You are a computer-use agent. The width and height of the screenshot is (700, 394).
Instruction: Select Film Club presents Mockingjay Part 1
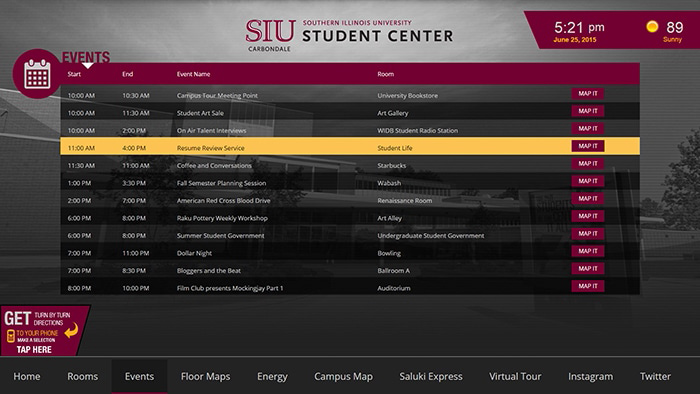pos(350,286)
